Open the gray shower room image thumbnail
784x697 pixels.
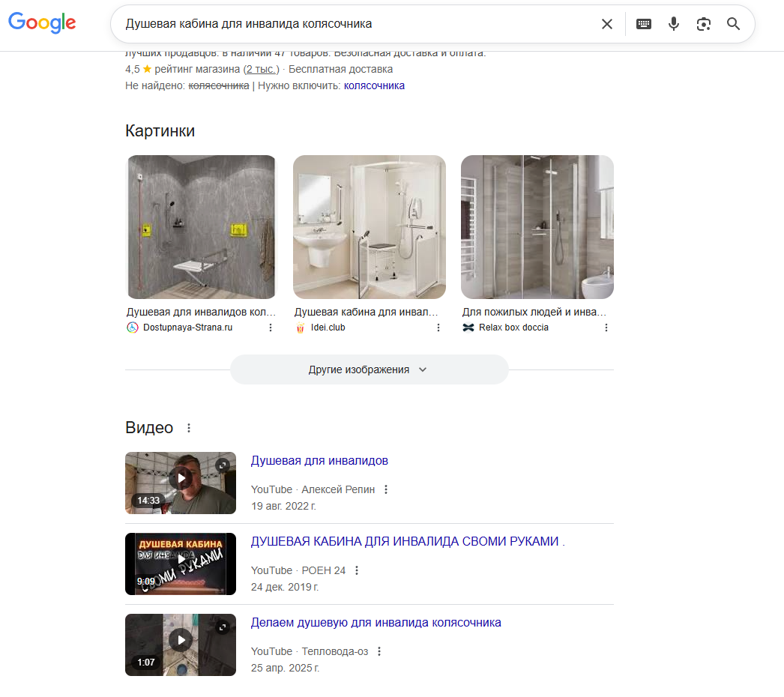click(201, 227)
